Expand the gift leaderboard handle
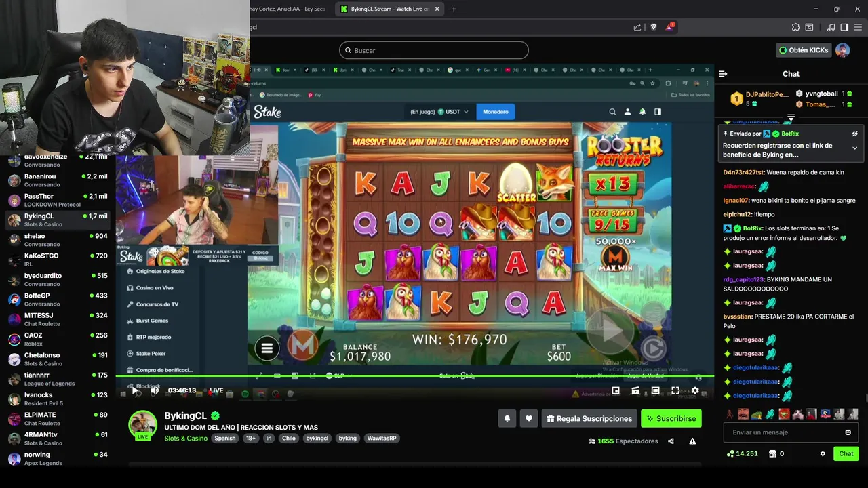This screenshot has width=868, height=488. [791, 117]
